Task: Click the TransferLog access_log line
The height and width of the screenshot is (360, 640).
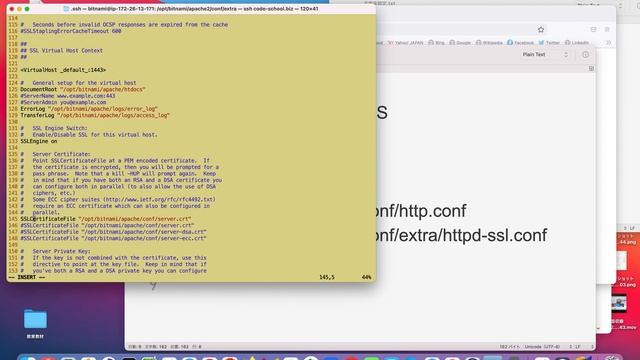Action: (95, 116)
